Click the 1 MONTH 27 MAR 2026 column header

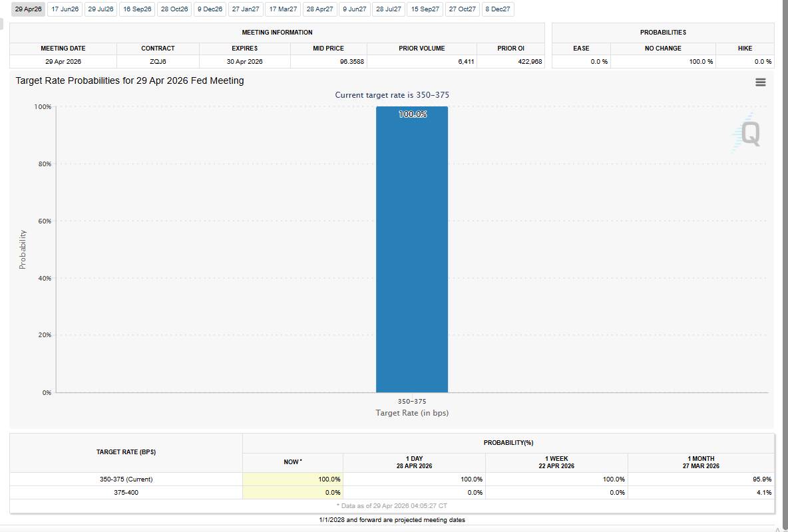[701, 462]
